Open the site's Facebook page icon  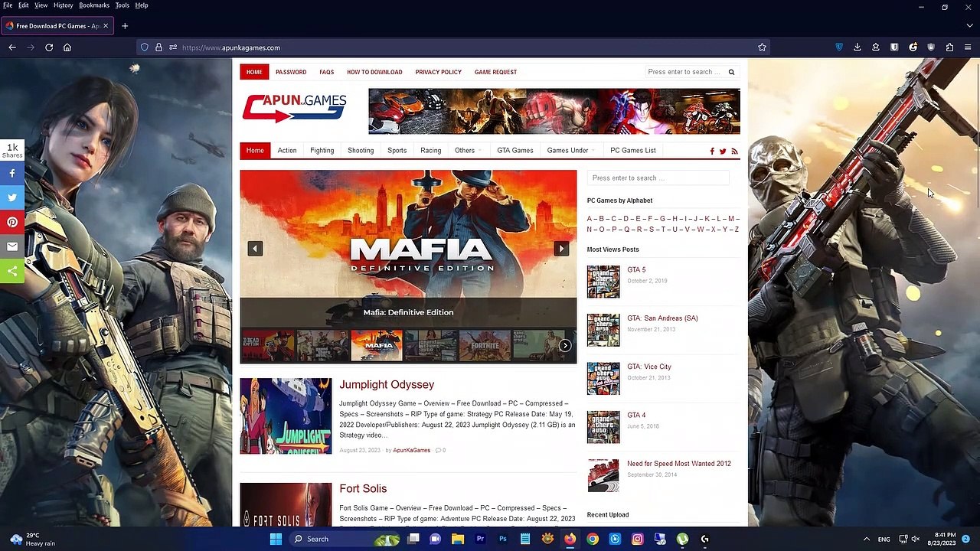click(x=712, y=152)
